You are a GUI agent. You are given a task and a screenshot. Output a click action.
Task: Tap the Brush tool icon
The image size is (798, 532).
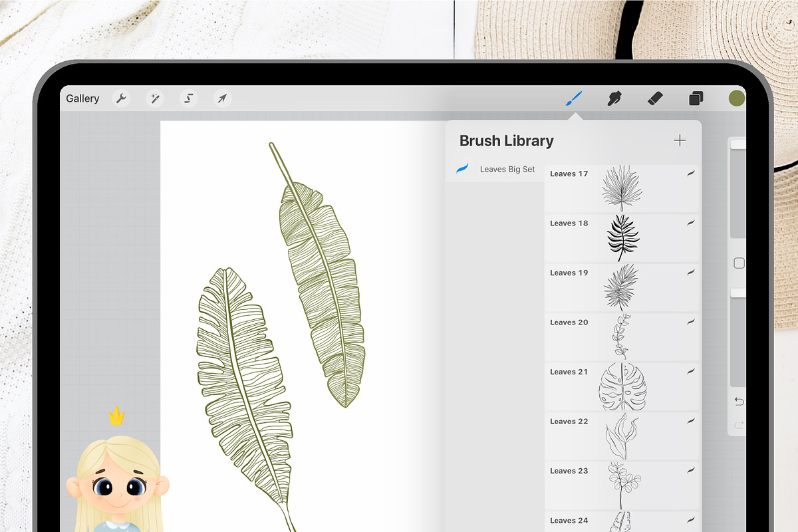tap(573, 99)
